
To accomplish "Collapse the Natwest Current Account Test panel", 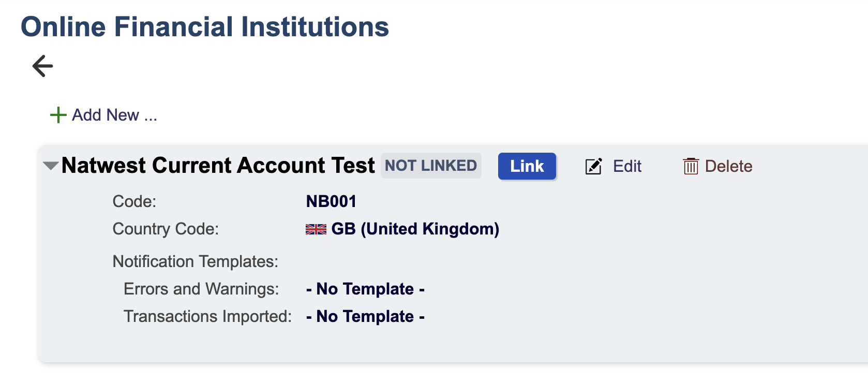I will coord(50,166).
